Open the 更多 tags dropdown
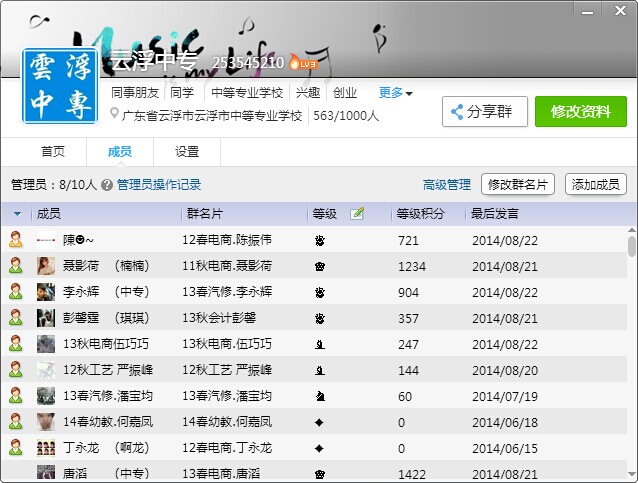Screen dimensions: 638x483 coord(395,93)
